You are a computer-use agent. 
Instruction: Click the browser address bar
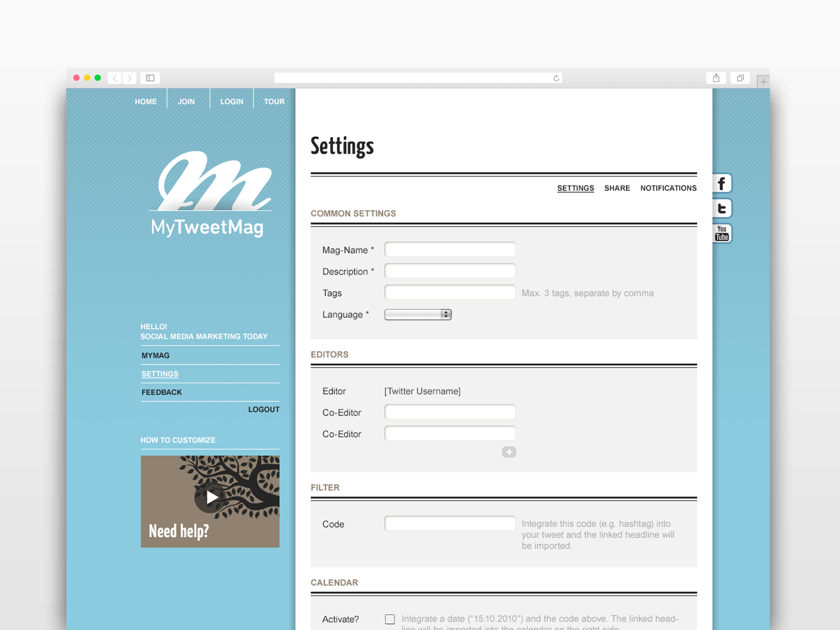tap(418, 78)
